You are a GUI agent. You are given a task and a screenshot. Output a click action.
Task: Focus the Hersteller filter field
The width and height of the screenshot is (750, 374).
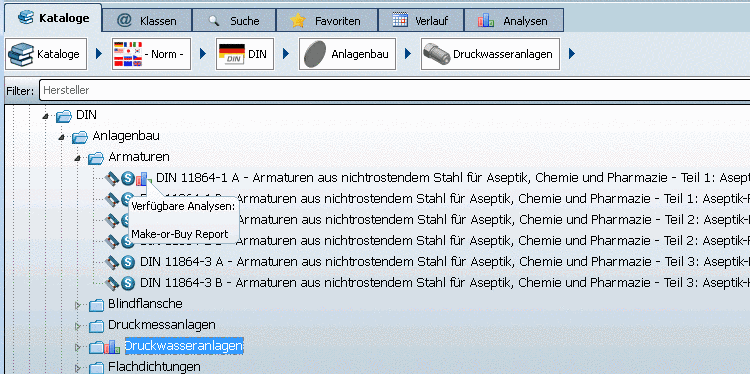point(394,90)
